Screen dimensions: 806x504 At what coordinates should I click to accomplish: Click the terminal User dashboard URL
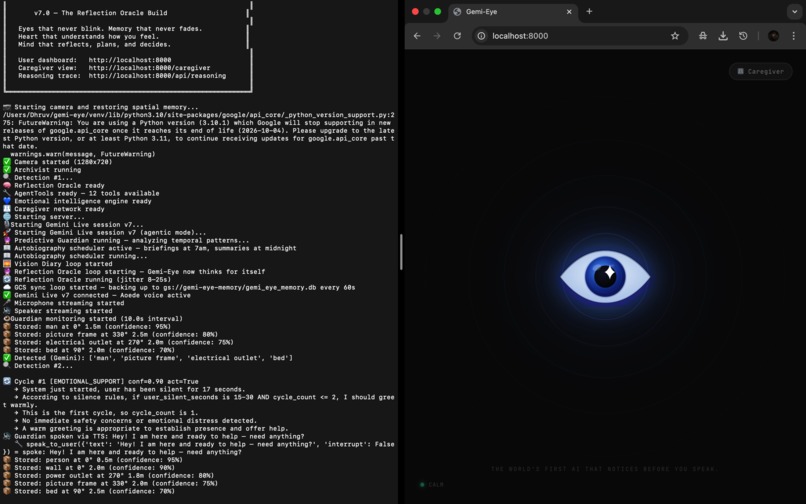point(130,60)
